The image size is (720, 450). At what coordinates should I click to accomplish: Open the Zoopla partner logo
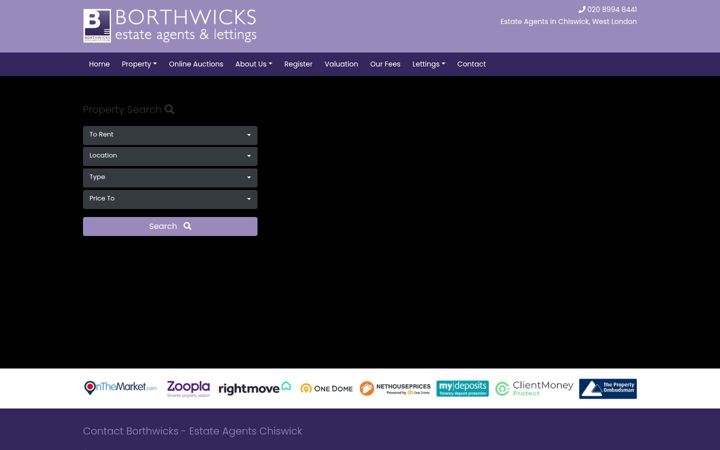click(x=188, y=388)
